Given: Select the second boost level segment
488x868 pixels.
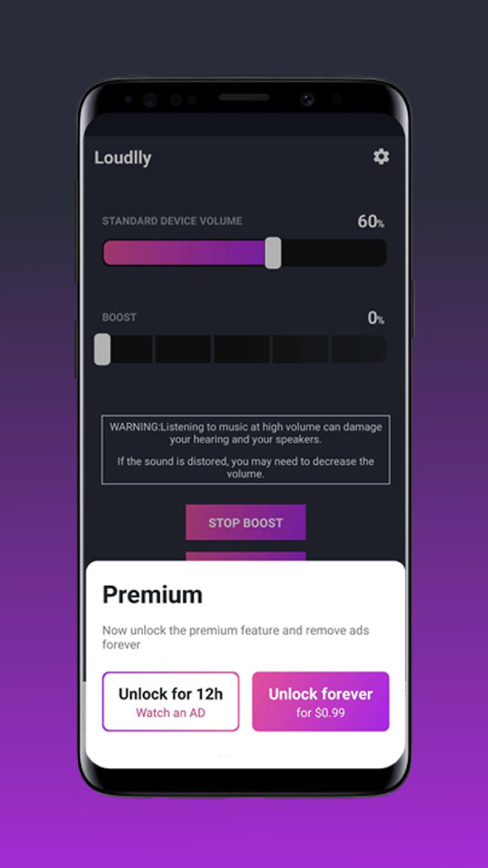Looking at the screenshot, I should pos(183,349).
